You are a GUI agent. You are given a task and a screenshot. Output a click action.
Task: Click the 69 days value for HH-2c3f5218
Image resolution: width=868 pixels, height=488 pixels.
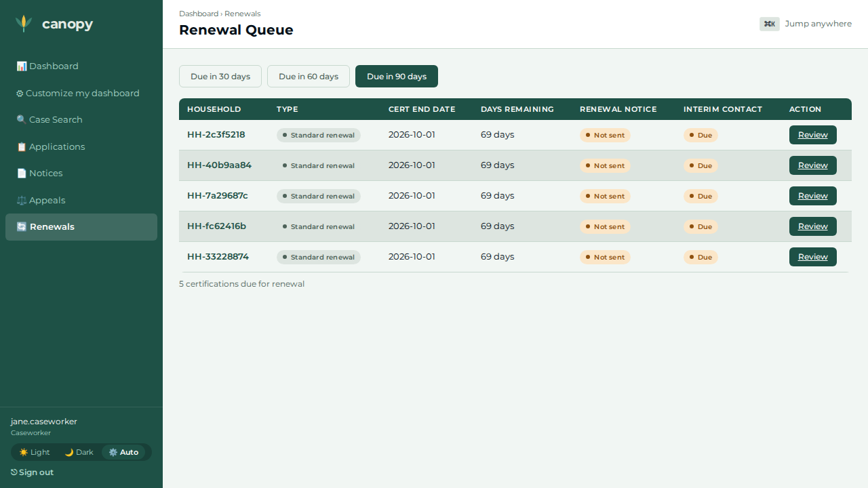pyautogui.click(x=498, y=135)
